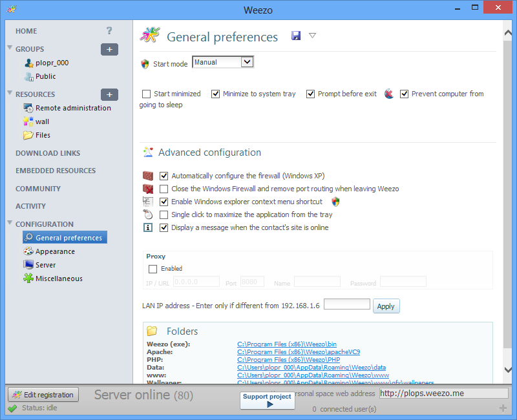Screen dimensions: 517x420
Task: Open the Weezo\bin folder link
Action: click(287, 344)
